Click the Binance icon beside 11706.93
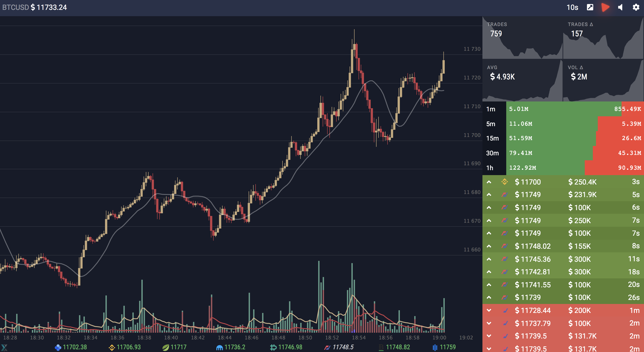This screenshot has height=352, width=644. 112,348
